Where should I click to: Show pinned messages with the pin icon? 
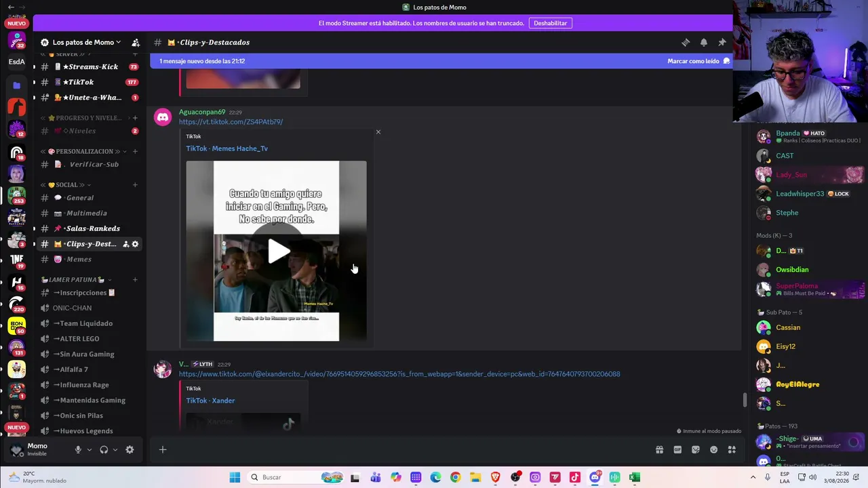pyautogui.click(x=722, y=42)
